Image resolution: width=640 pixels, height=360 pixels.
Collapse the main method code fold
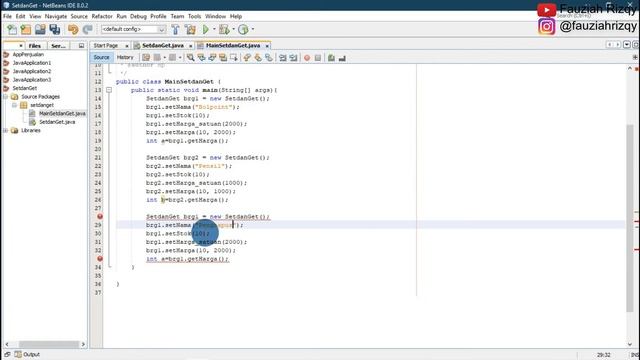coord(109,90)
